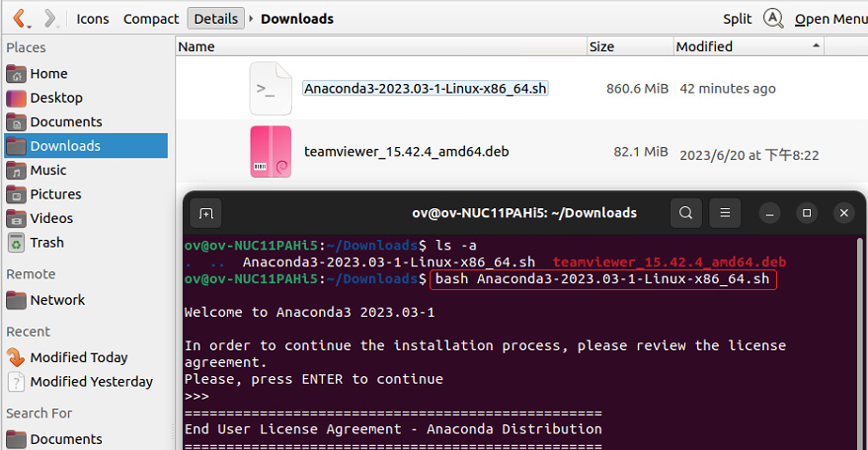Minimize the terminal window
This screenshot has width=868, height=450.
(x=769, y=213)
